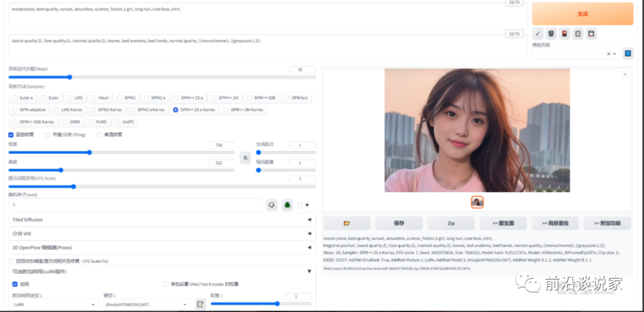Click the 保存 save button

(x=399, y=223)
